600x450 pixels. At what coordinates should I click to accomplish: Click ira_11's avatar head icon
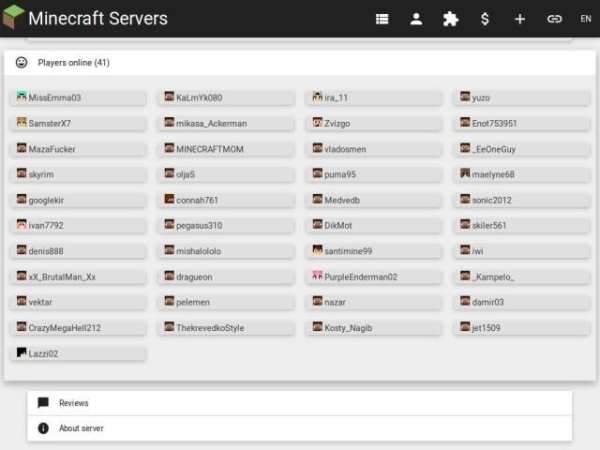317,96
